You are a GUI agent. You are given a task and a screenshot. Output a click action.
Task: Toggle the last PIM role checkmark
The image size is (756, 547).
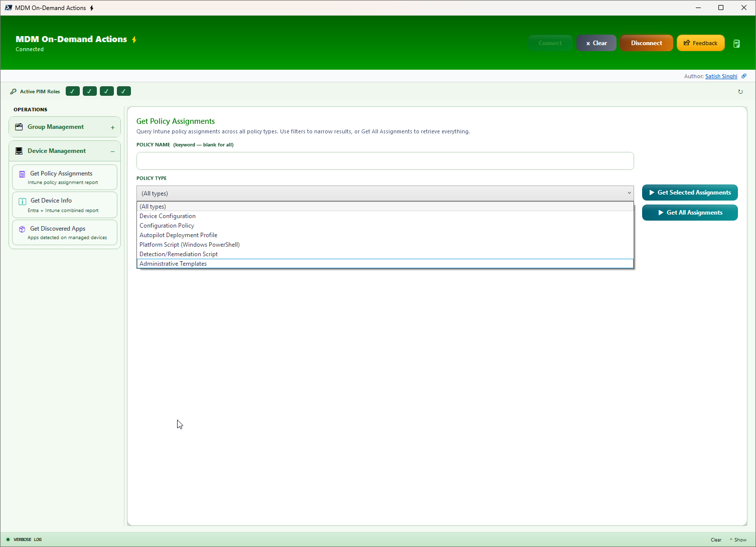123,91
